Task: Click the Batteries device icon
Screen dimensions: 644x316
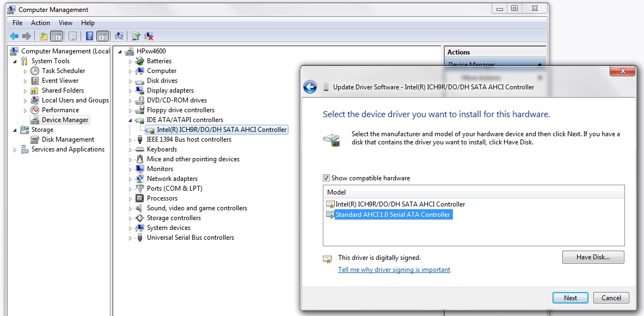Action: coord(140,61)
